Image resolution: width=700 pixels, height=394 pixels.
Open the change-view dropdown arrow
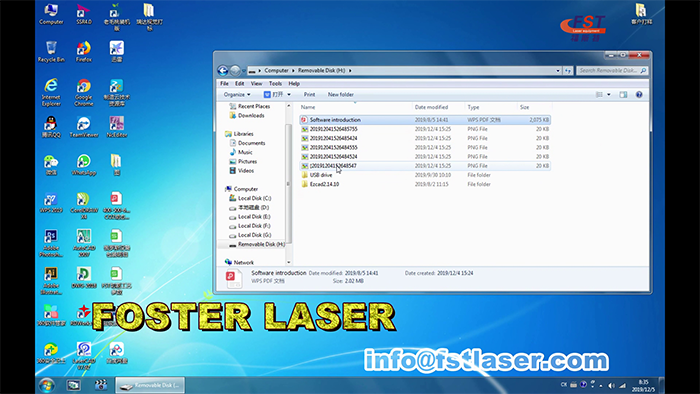pos(608,95)
